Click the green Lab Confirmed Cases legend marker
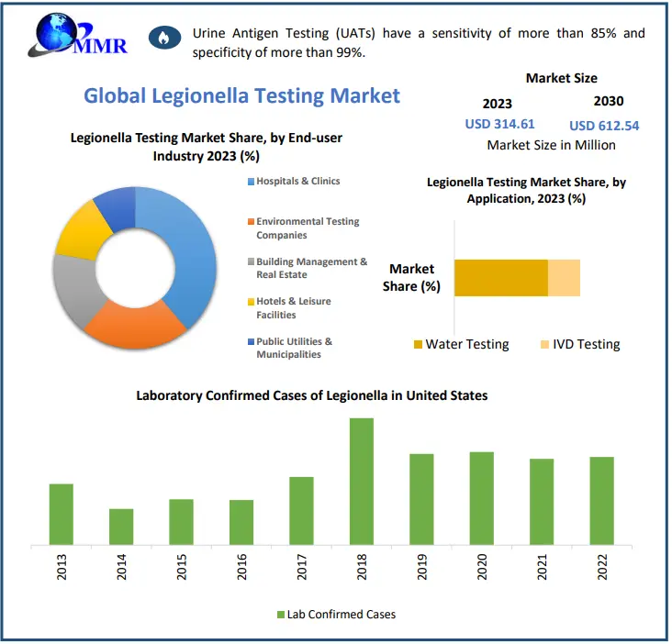 tap(280, 615)
